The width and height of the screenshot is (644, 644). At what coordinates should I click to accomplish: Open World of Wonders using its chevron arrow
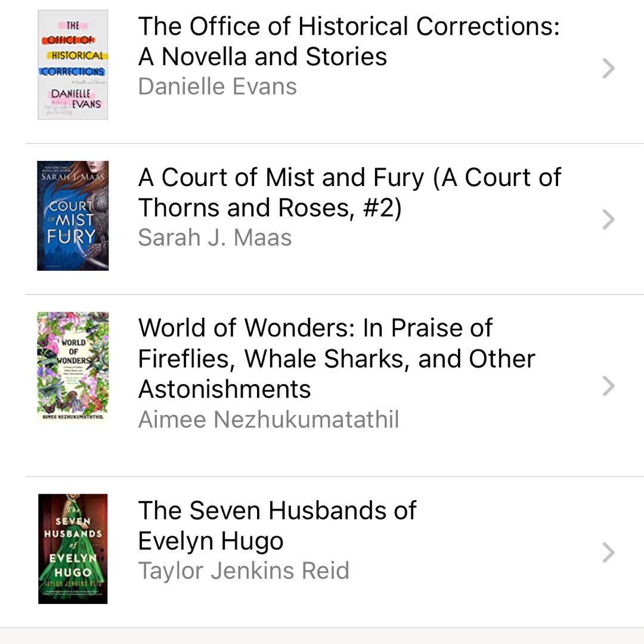click(x=608, y=386)
